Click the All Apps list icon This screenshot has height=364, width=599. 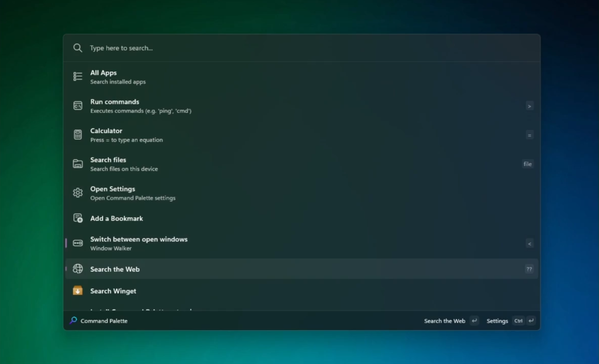click(77, 76)
